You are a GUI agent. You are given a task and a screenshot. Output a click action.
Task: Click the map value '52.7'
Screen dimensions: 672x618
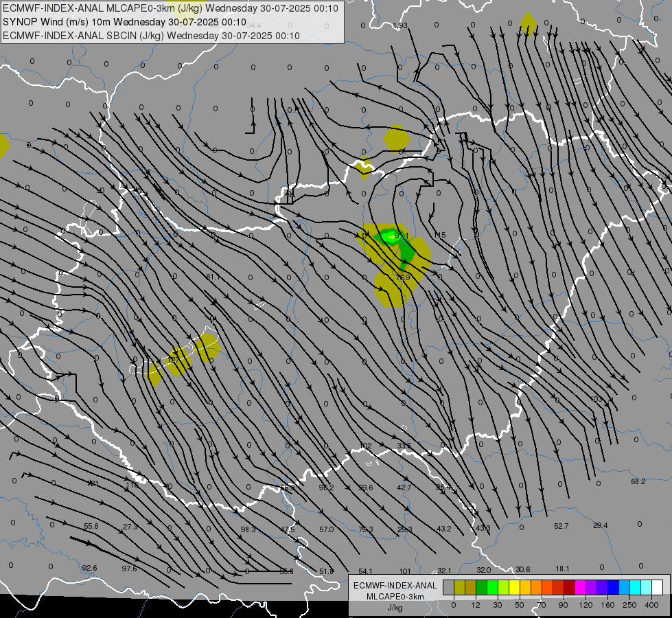(x=561, y=526)
